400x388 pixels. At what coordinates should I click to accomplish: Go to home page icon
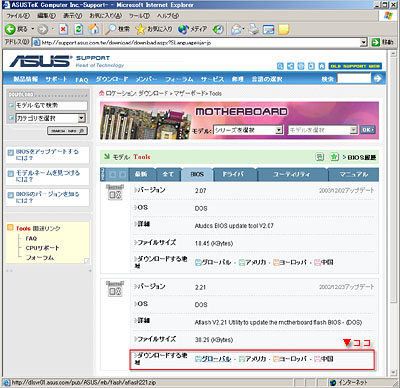point(93,29)
